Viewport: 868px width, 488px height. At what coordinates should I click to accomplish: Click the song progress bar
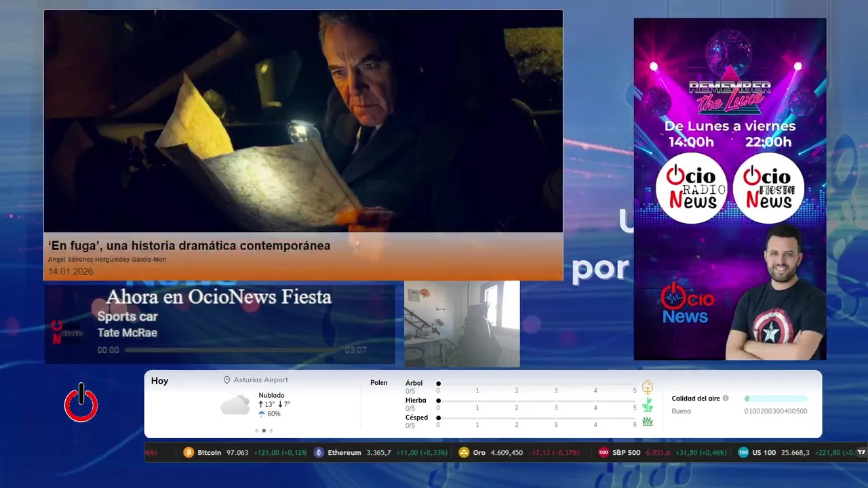click(x=232, y=350)
